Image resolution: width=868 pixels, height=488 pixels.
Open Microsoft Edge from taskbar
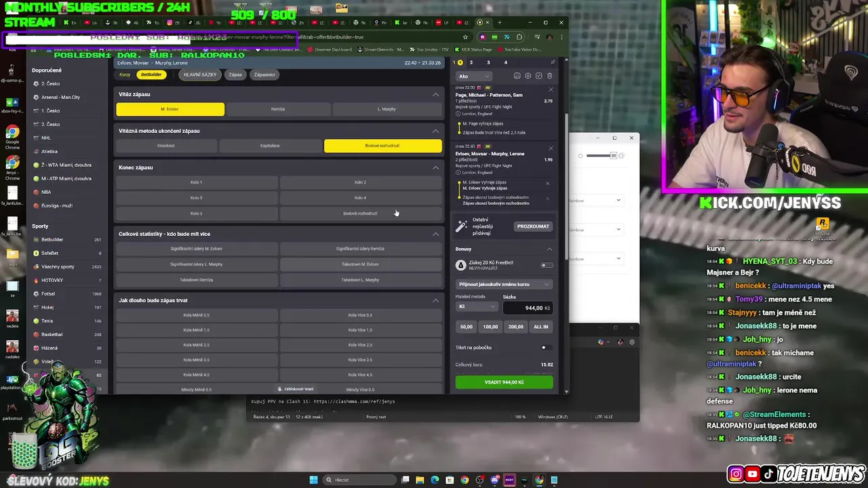point(435,480)
